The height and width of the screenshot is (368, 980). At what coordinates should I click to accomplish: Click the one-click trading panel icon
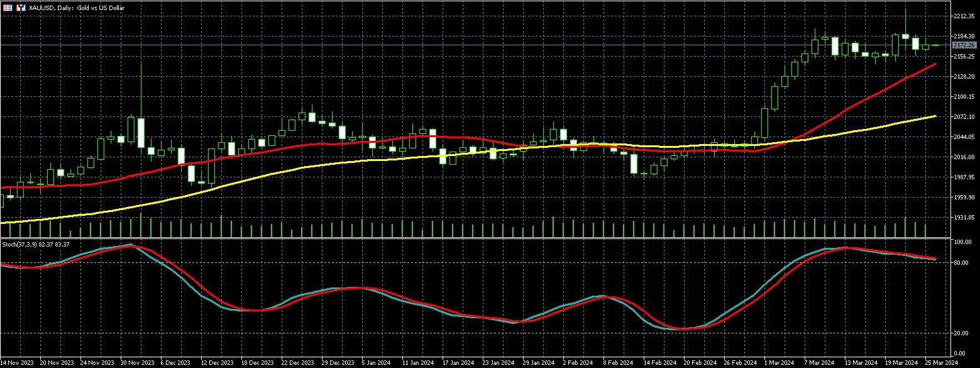[x=21, y=8]
